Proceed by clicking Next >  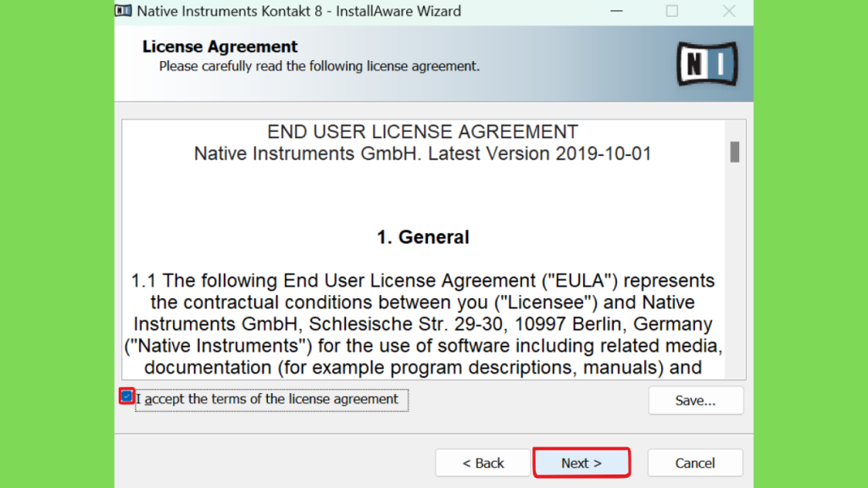pyautogui.click(x=581, y=463)
